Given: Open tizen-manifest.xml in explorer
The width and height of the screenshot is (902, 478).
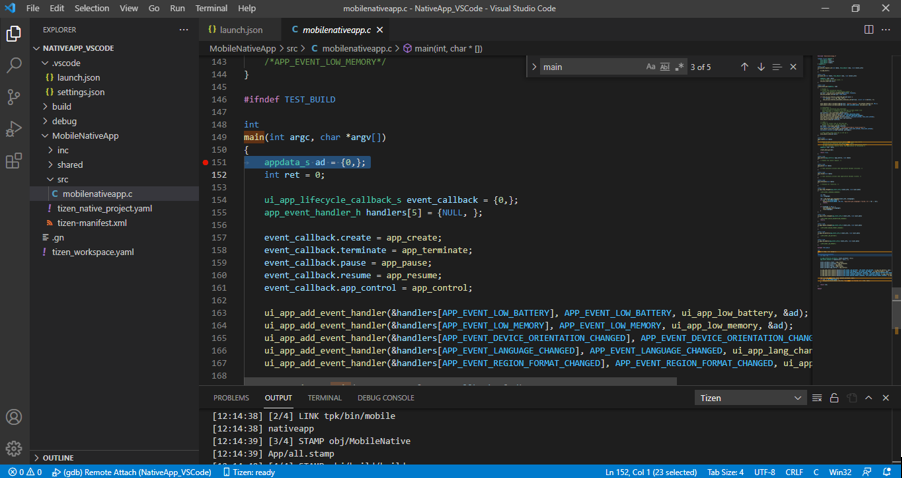Looking at the screenshot, I should point(91,223).
